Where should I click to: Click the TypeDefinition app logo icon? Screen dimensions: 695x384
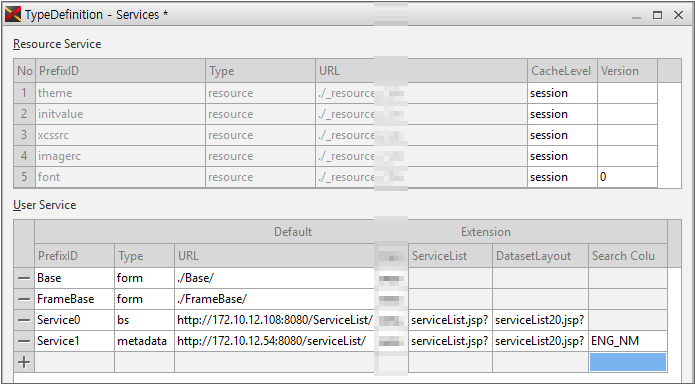(x=12, y=15)
